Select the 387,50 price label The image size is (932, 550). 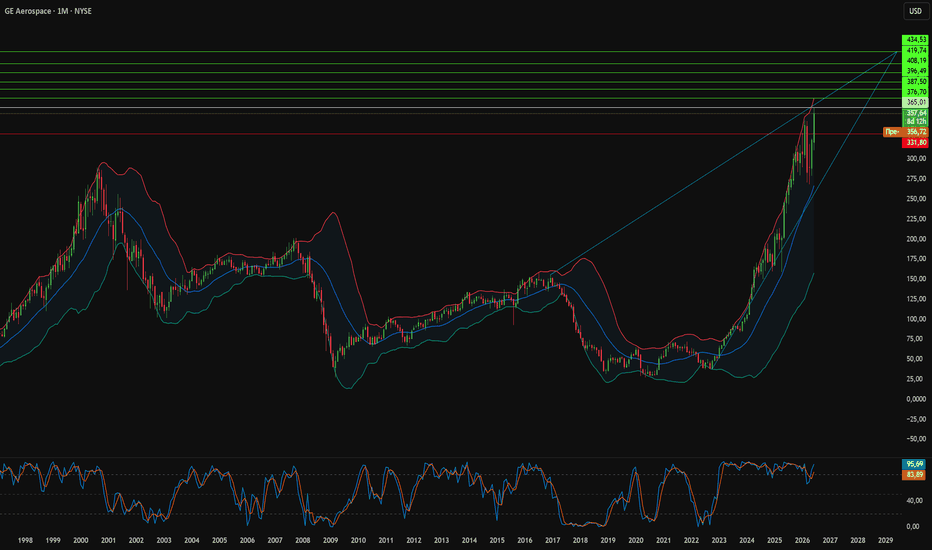pyautogui.click(x=915, y=81)
